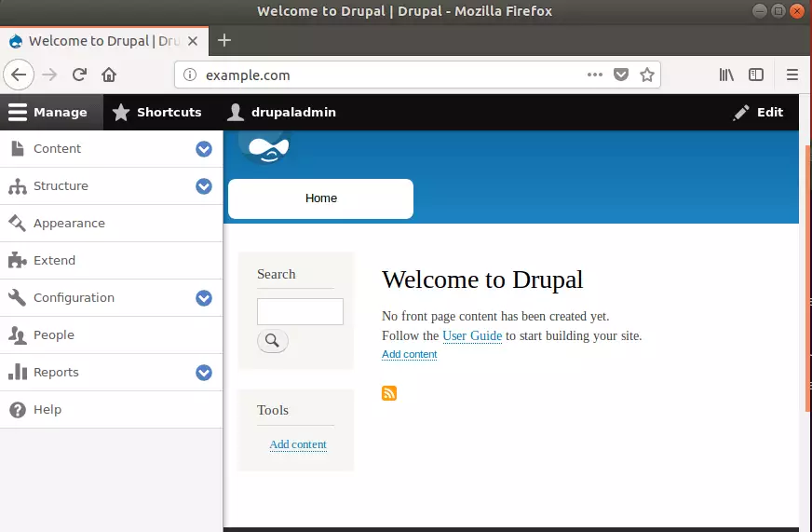This screenshot has width=812, height=532.
Task: Open the drupaladmin user menu
Action: coord(282,112)
